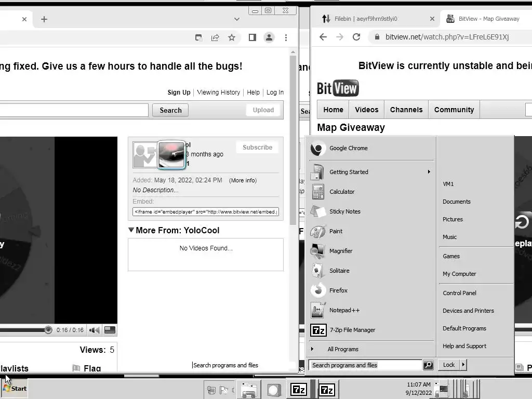Open Devices and Printers from Start menu
The image size is (532, 399).
468,311
